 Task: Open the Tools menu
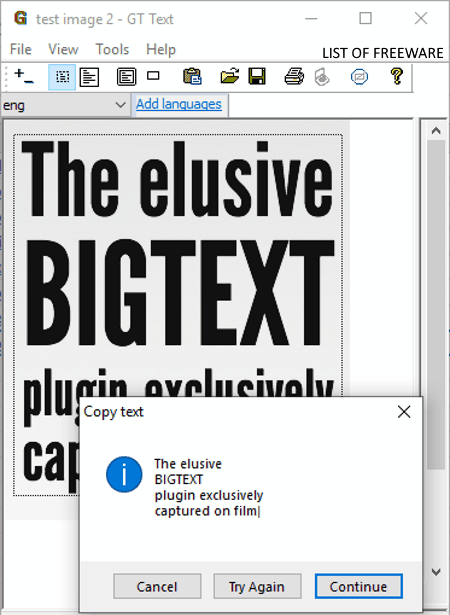click(x=112, y=49)
